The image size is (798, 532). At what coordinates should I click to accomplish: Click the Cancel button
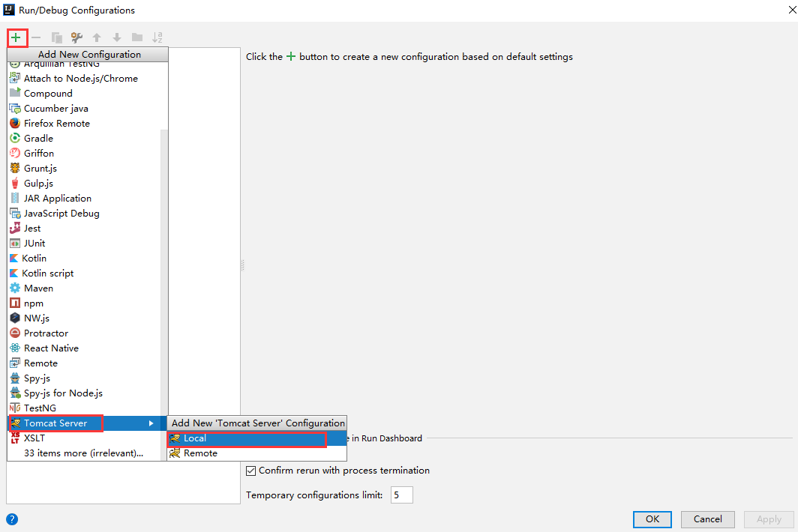(x=707, y=519)
